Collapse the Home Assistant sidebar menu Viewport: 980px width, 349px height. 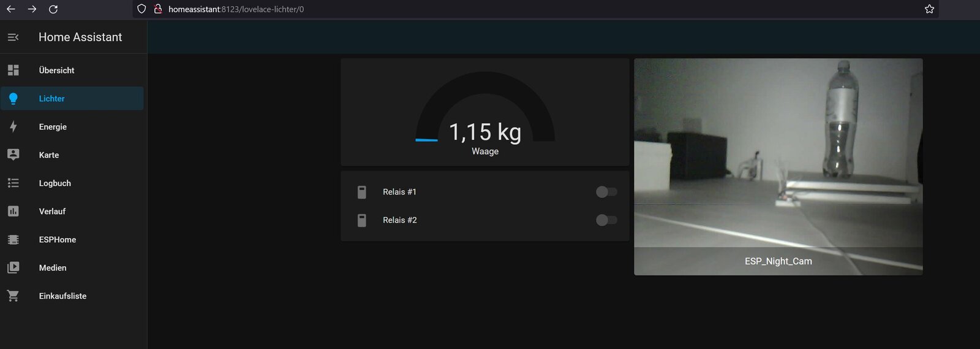click(x=13, y=37)
